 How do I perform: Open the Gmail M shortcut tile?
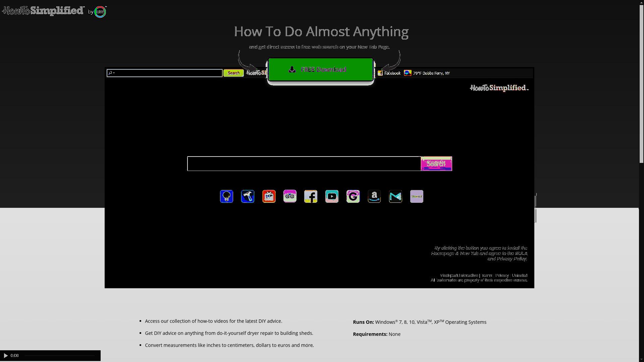(x=395, y=196)
